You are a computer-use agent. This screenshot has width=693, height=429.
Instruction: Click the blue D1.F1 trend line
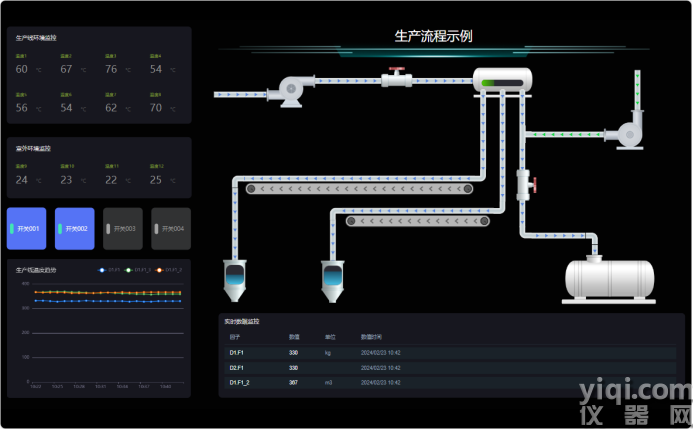click(x=107, y=301)
